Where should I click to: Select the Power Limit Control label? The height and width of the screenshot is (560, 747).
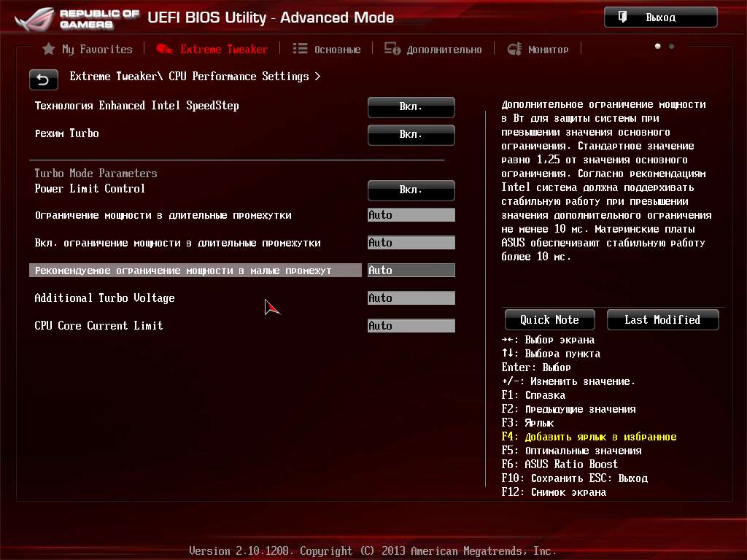90,189
